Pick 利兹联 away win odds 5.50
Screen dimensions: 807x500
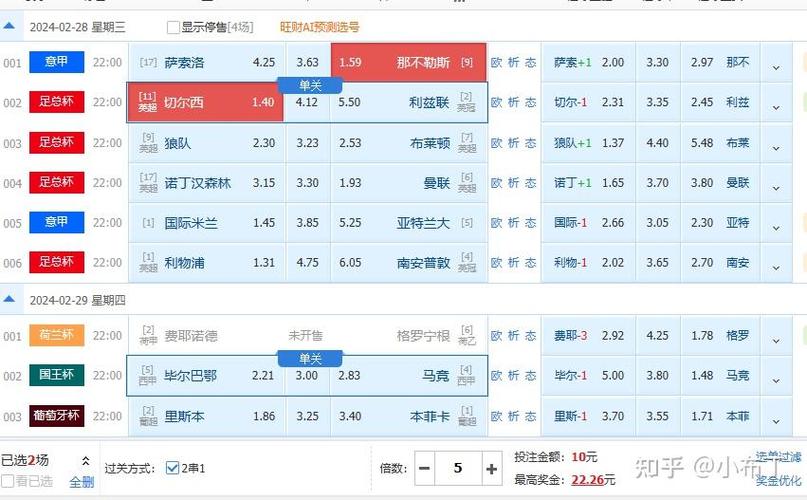point(409,102)
